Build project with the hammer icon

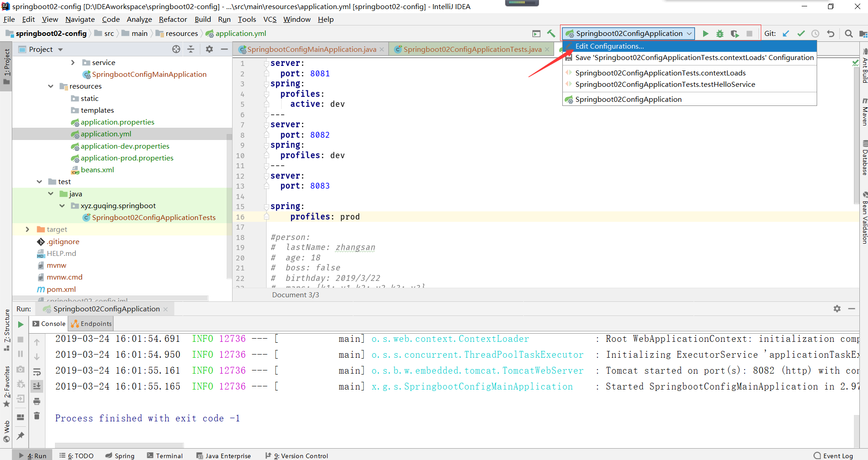551,34
